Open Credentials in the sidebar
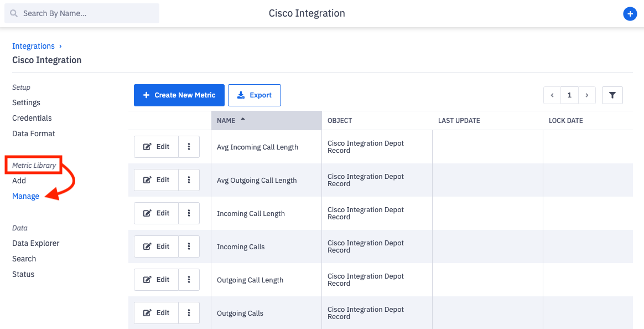 pos(32,118)
